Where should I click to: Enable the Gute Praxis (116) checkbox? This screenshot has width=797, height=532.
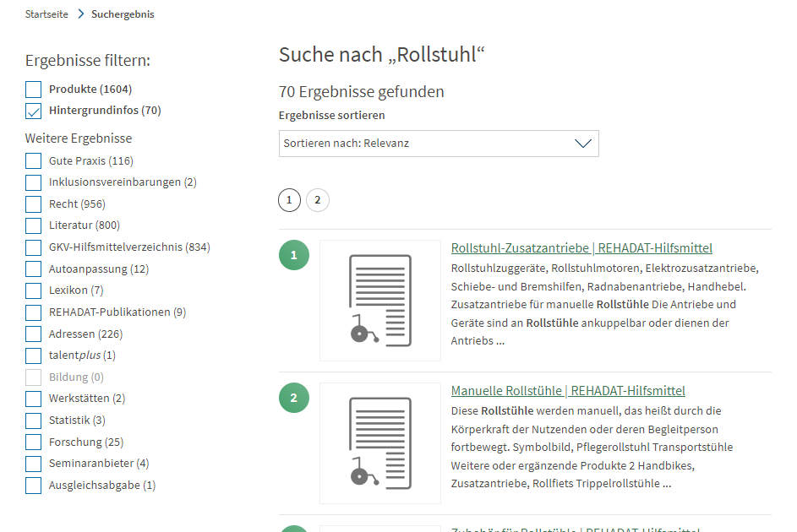click(x=34, y=161)
